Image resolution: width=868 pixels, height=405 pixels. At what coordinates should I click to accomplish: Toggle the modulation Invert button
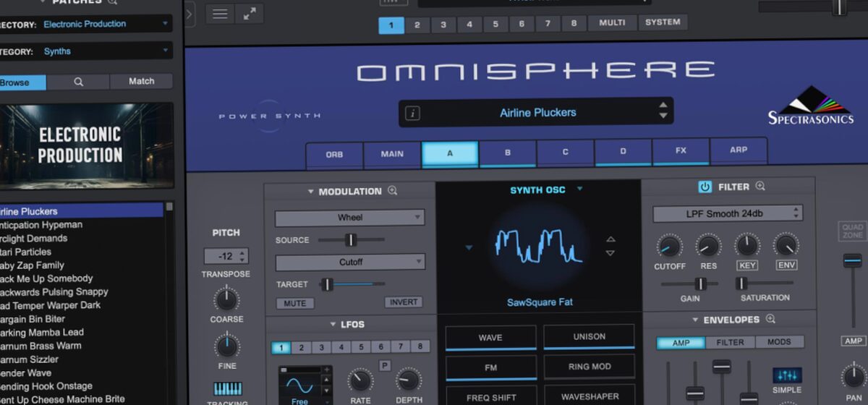(404, 302)
